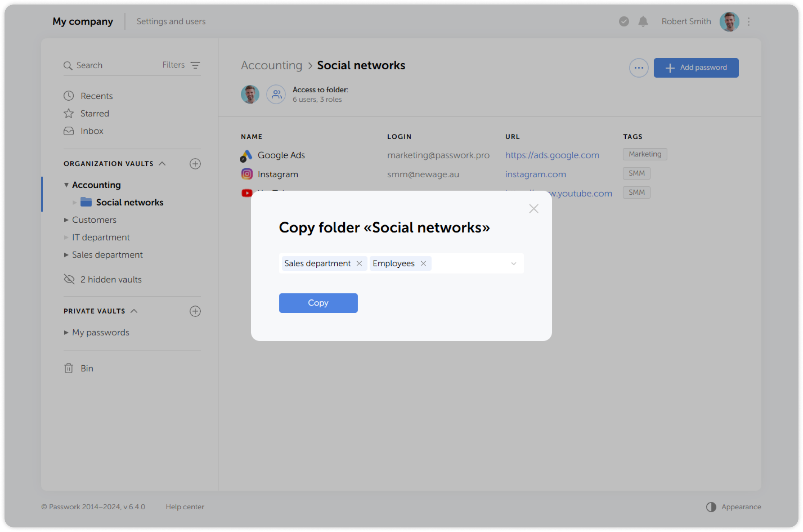The width and height of the screenshot is (803, 532).
Task: Expand the Customers vault
Action: point(66,220)
